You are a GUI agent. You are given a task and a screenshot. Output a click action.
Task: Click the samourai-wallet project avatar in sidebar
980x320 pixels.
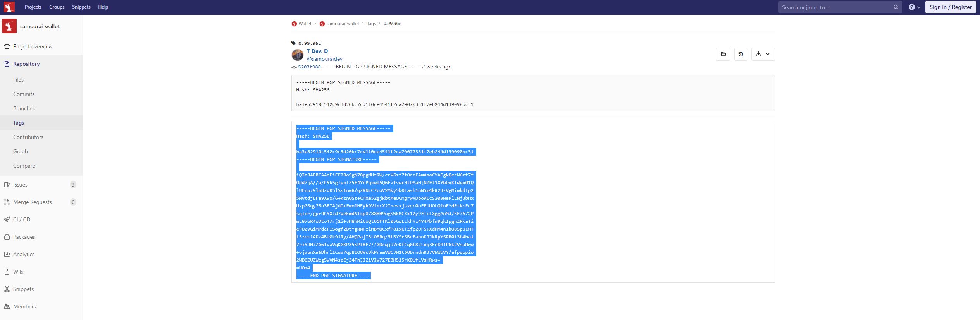tap(9, 26)
